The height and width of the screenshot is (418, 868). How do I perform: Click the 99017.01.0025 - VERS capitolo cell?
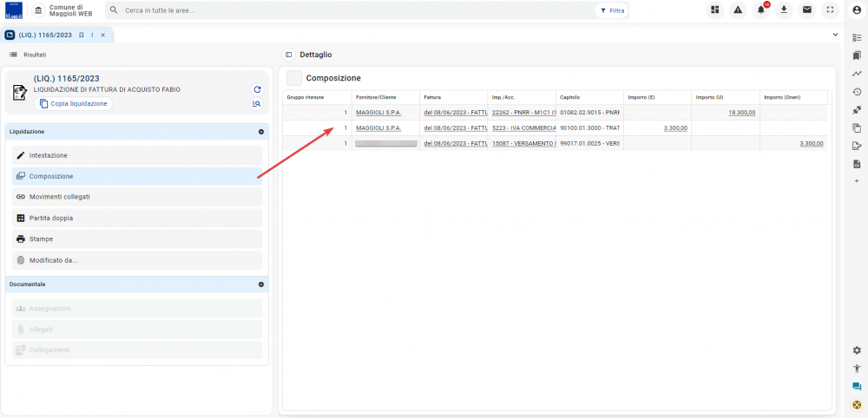[589, 143]
